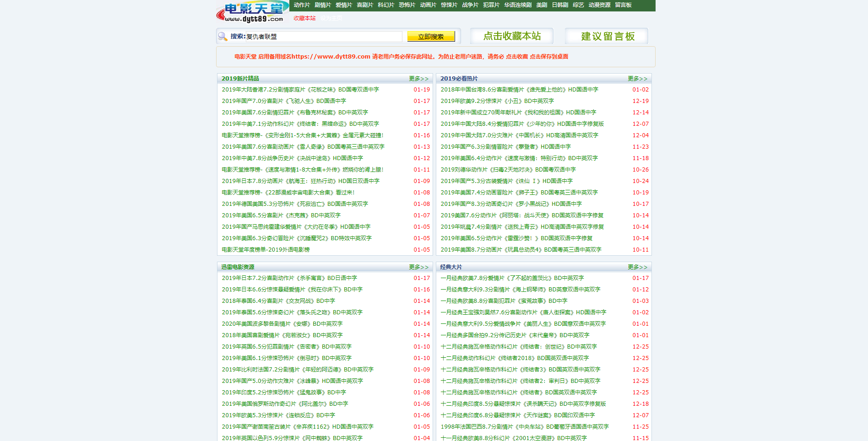Open the 剧情片 category

click(323, 5)
